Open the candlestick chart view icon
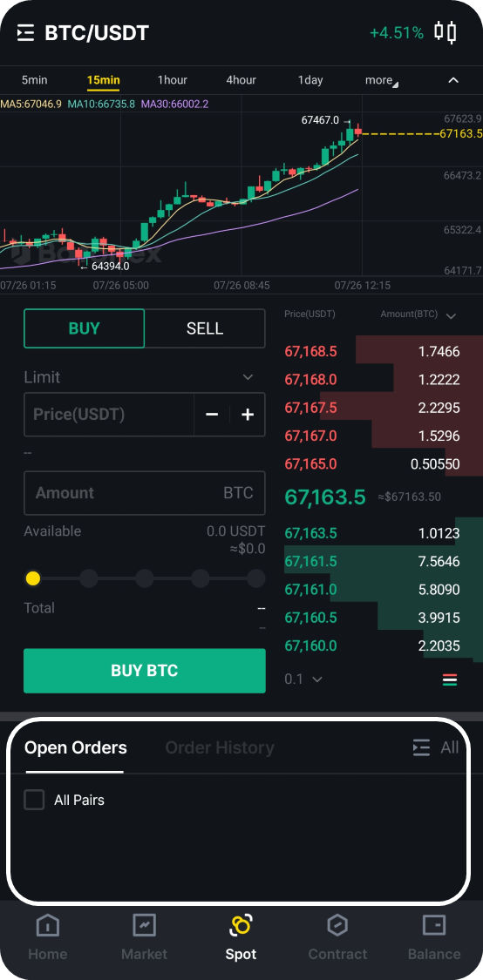The width and height of the screenshot is (483, 980). pos(446,32)
